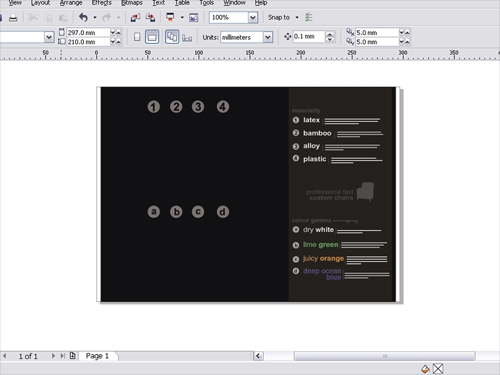Click the no outline color swatch
Image resolution: width=500 pixels, height=375 pixels.
point(438,369)
